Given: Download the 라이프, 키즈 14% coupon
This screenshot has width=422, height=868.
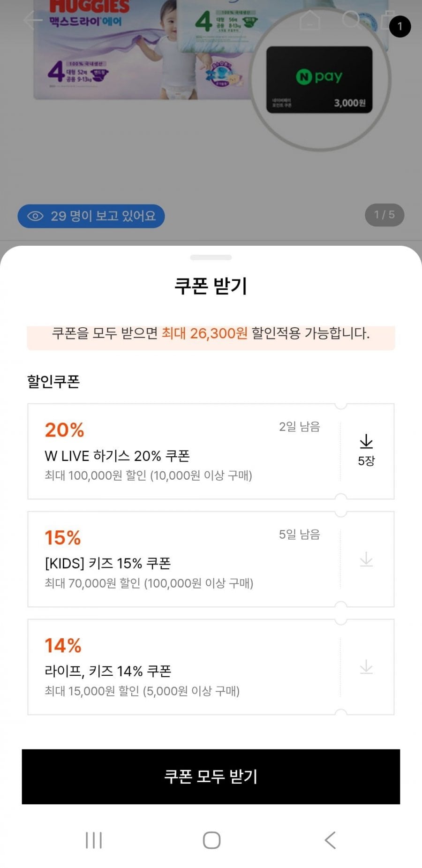Looking at the screenshot, I should click(x=366, y=667).
